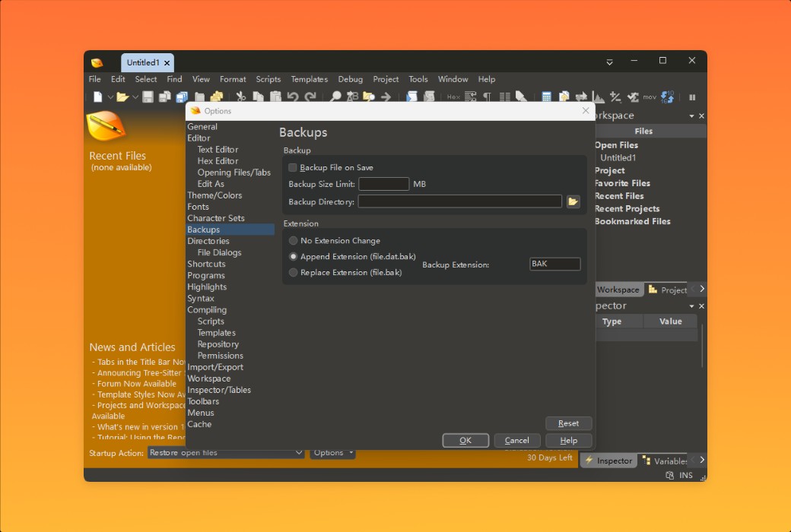This screenshot has width=791, height=532.
Task: Toggle Hex editing mode on the toolbar
Action: click(455, 97)
